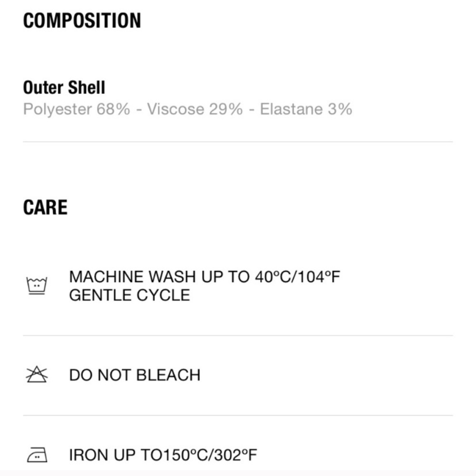Click the machine wash tub icon
Screen dimensions: 476x476
coord(37,286)
